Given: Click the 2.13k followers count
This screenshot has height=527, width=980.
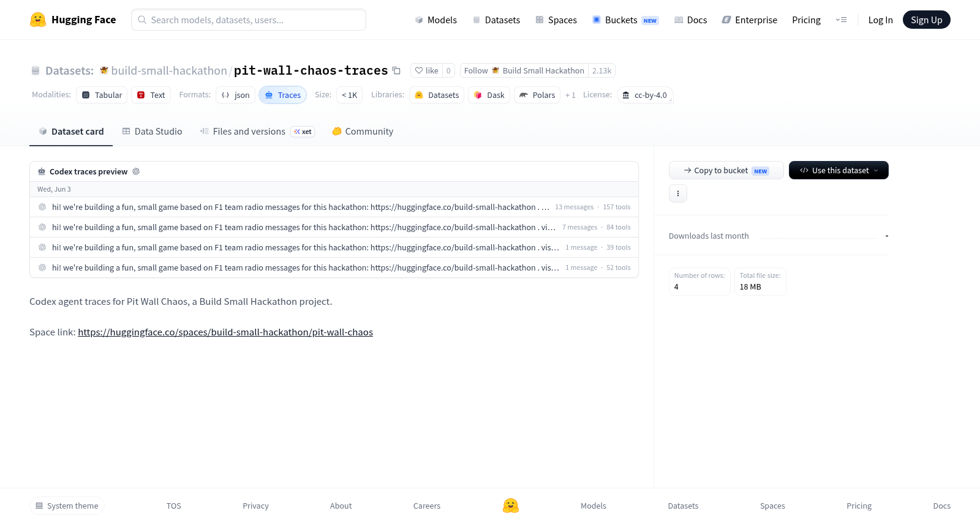Looking at the screenshot, I should (x=601, y=70).
